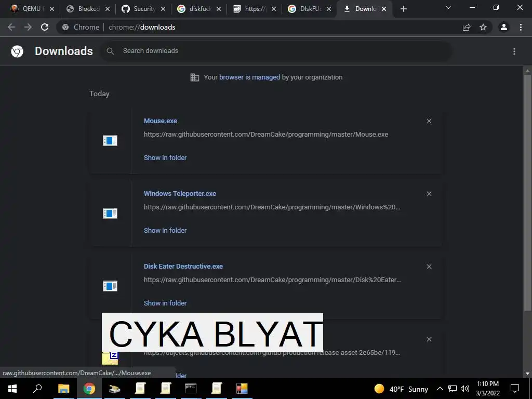The height and width of the screenshot is (399, 532).
Task: Click the Disk Eater Destructive.exe source URL
Action: point(272,280)
